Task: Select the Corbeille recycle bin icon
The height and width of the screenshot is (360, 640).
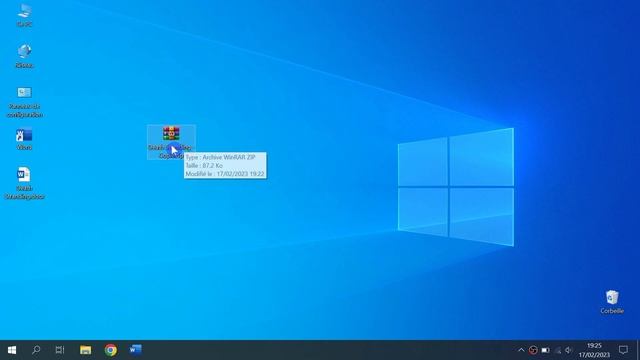Action: coord(611,302)
